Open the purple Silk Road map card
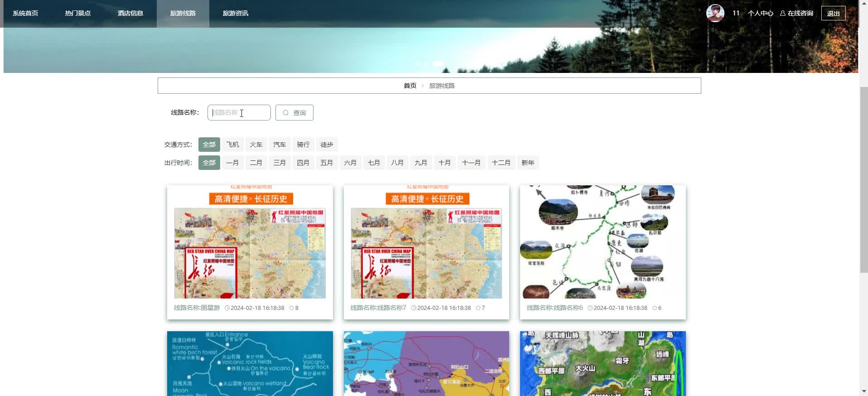868x396 pixels. pos(426,363)
